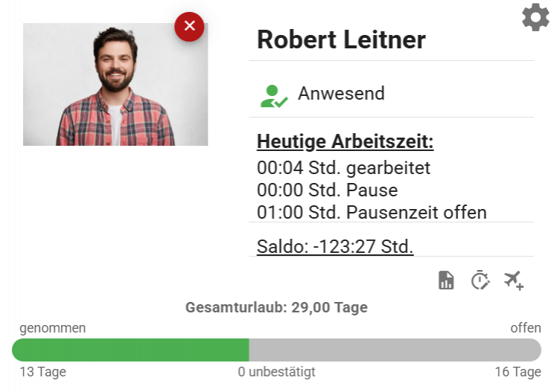
Task: Click the 0 unbestätigt label
Action: tap(276, 372)
